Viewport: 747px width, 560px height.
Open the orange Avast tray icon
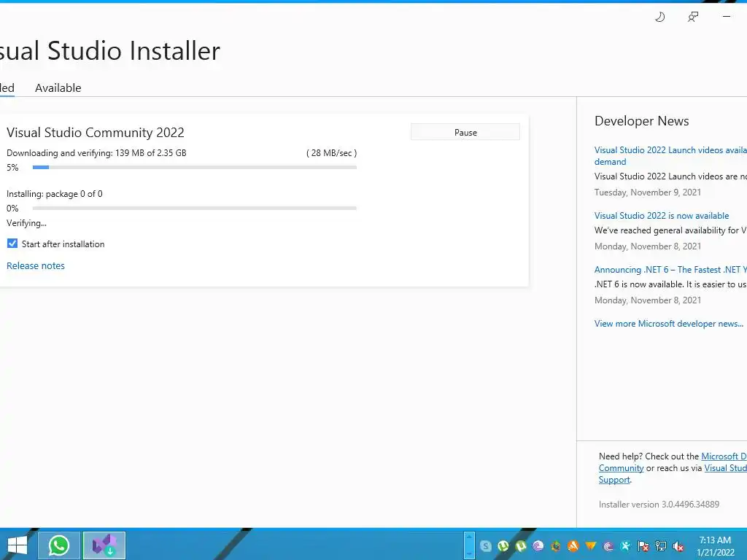573,546
